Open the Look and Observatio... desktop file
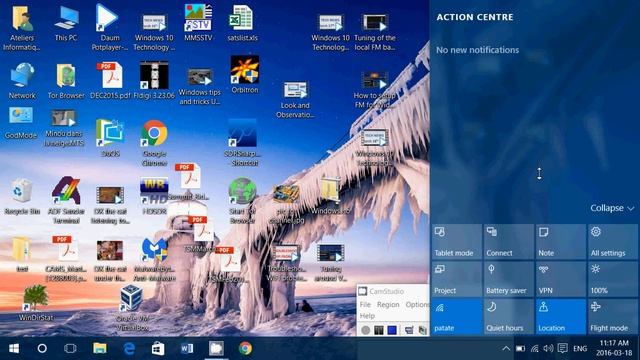The width and height of the screenshot is (640, 360). [295, 100]
